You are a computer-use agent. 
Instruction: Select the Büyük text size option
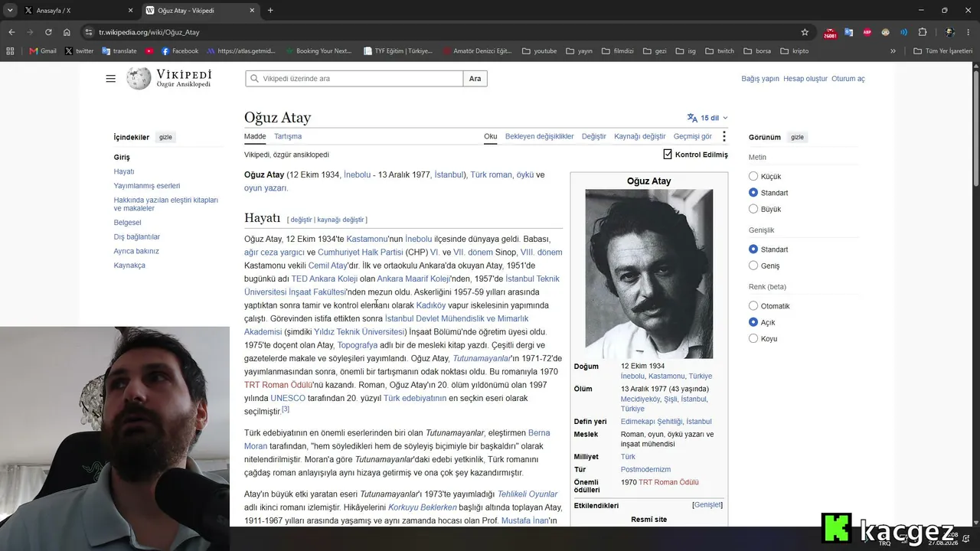tap(753, 209)
